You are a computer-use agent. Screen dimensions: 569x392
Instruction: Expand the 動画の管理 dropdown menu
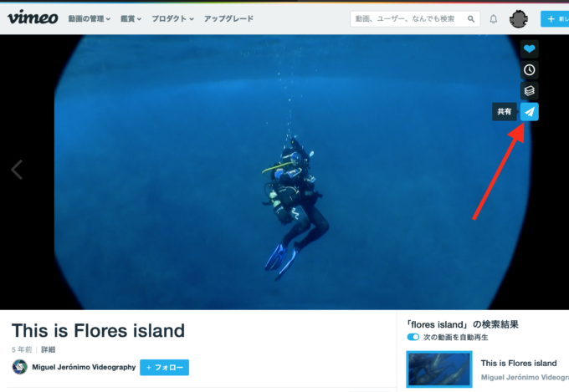[x=90, y=18]
